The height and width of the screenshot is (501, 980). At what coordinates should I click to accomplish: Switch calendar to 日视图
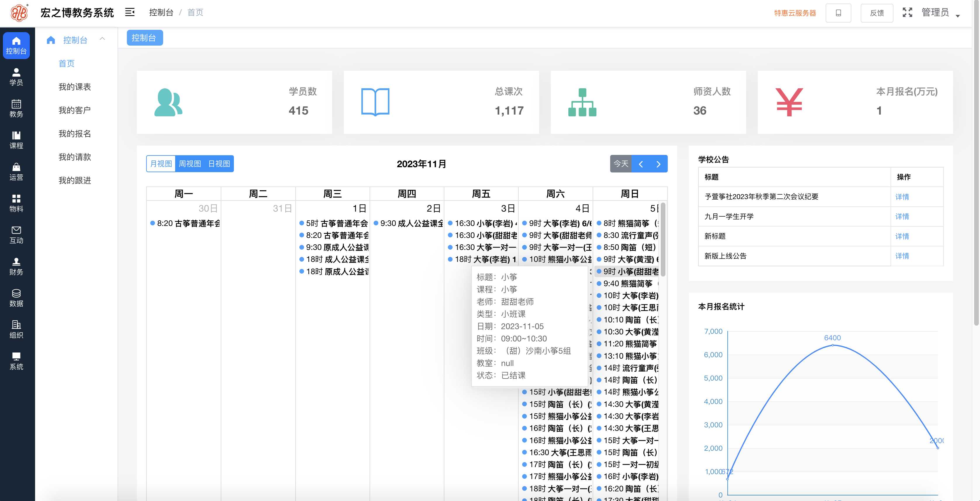click(x=219, y=164)
